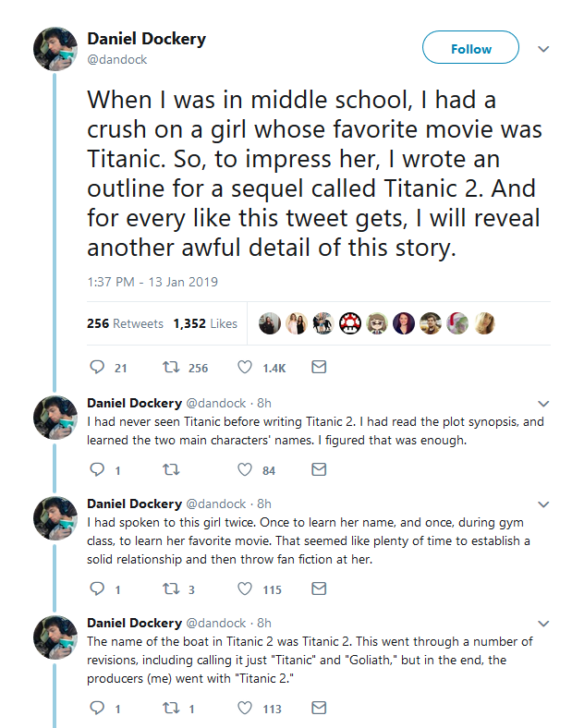The width and height of the screenshot is (584, 728).
Task: Open chevron menu on gym class reply
Action: click(543, 504)
